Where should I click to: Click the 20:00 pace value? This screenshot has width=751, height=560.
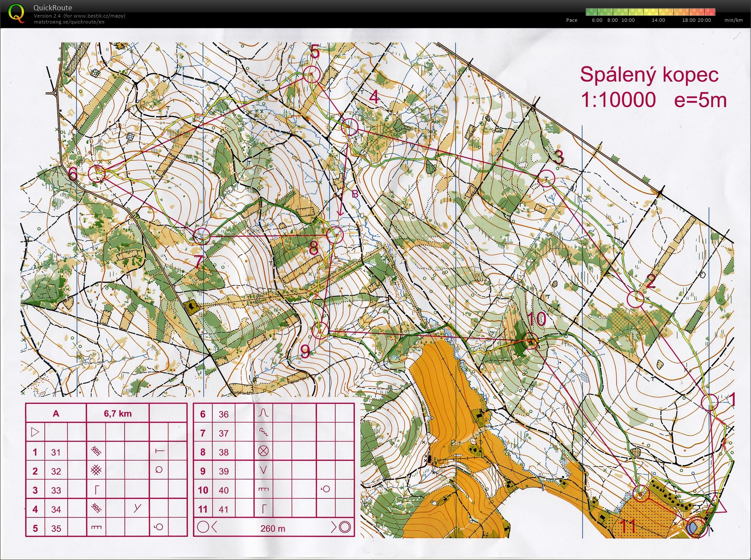click(704, 20)
